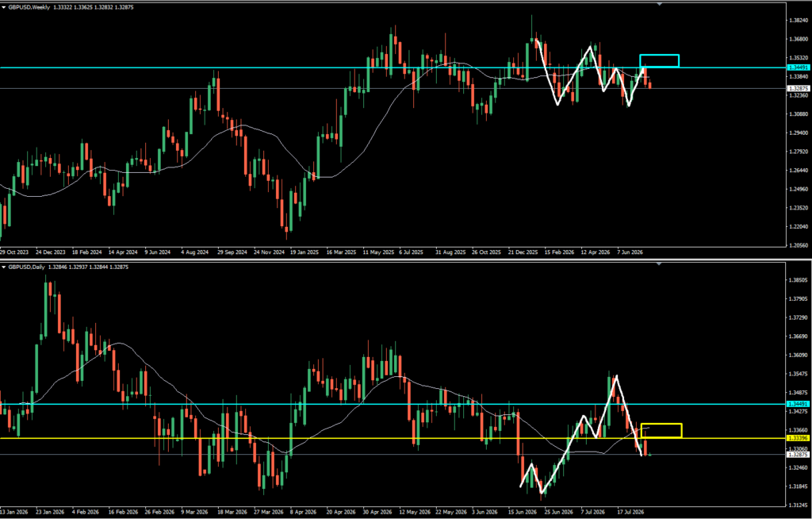Click the 6 Jul 2025 date on Weekly axis
Screen dimensions: 812x519
click(412, 252)
